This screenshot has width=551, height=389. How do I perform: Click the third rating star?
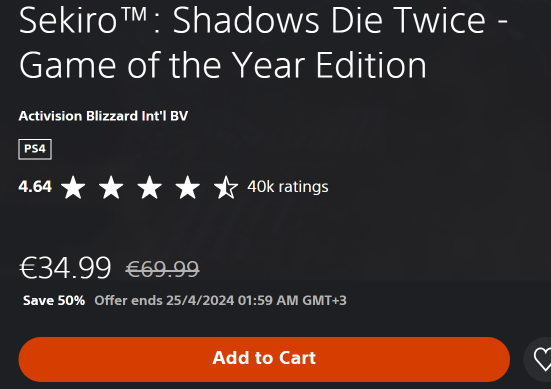pyautogui.click(x=149, y=187)
